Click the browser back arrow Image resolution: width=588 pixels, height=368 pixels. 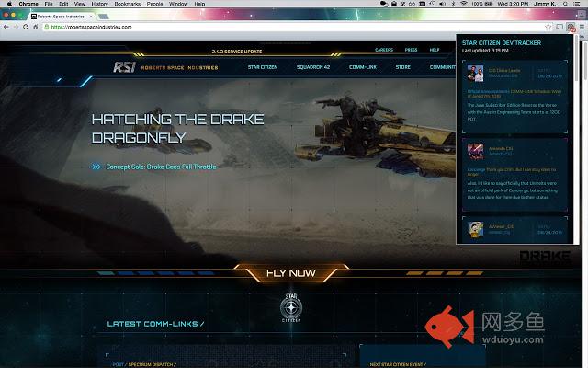pyautogui.click(x=7, y=28)
